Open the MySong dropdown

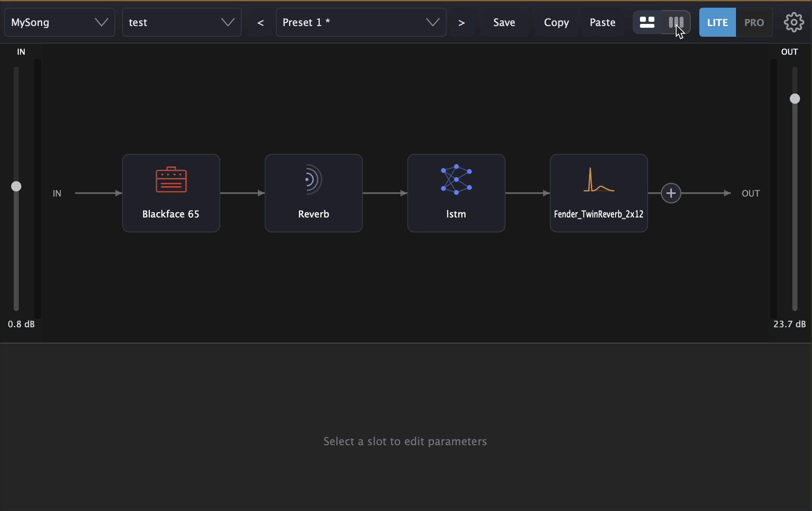point(60,22)
